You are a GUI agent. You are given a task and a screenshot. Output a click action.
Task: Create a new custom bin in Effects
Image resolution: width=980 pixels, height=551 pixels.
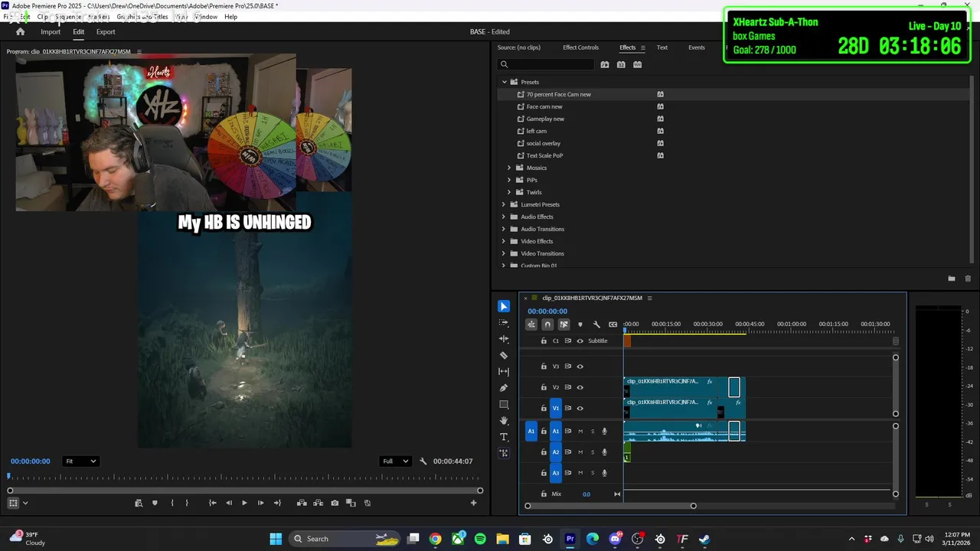(x=952, y=279)
